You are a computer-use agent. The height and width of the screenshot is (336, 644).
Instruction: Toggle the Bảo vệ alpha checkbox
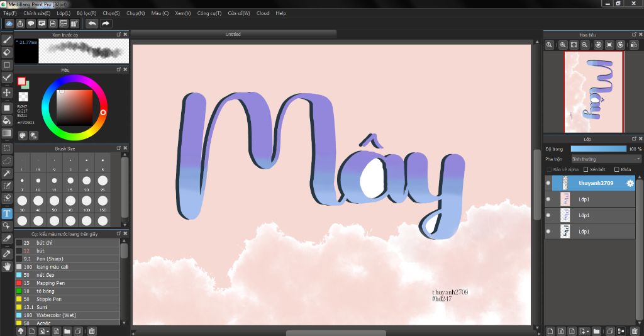tap(549, 169)
